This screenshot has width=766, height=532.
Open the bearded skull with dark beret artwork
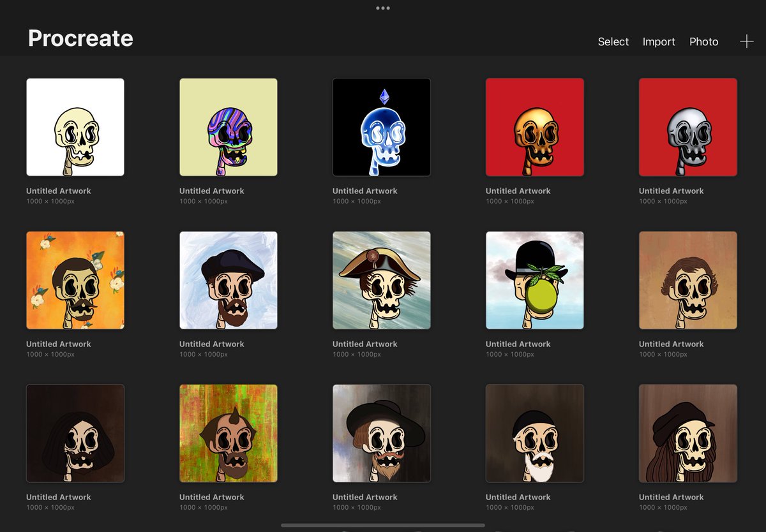(229, 280)
